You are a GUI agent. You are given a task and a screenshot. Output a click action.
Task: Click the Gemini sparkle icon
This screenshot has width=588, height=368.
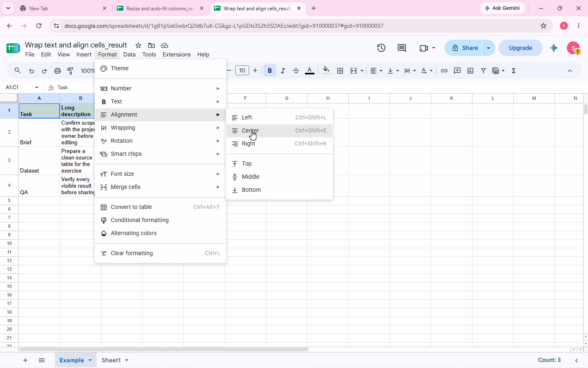pos(554,48)
